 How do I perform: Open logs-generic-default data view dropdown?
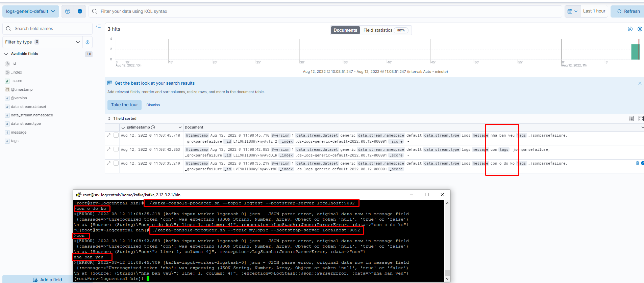31,11
